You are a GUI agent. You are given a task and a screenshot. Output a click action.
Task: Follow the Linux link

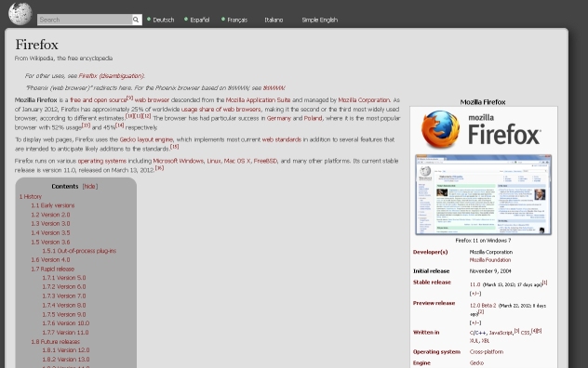(214, 161)
